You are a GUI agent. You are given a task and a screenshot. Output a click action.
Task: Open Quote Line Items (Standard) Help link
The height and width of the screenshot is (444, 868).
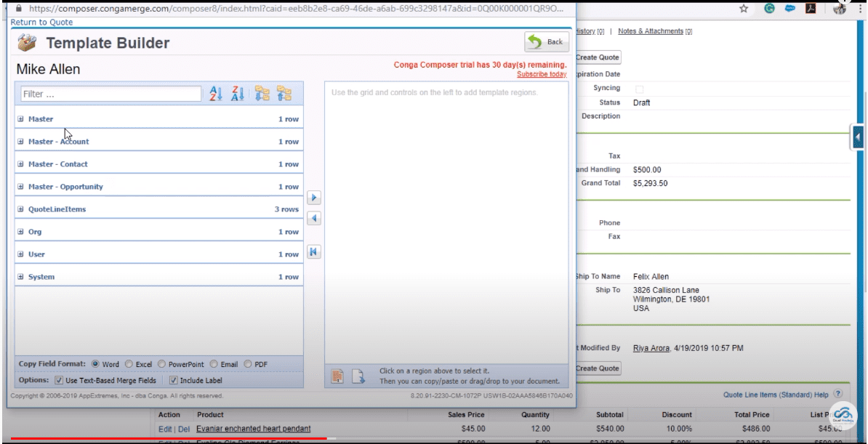point(776,395)
